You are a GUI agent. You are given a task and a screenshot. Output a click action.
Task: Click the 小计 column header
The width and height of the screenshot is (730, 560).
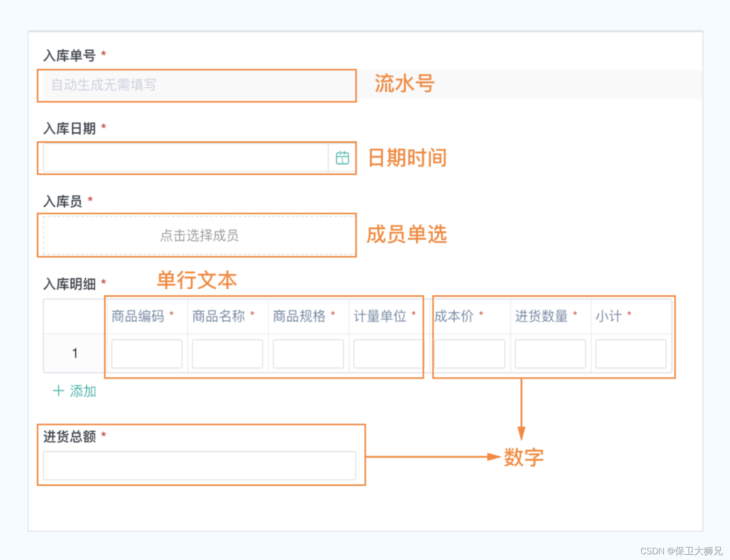609,316
